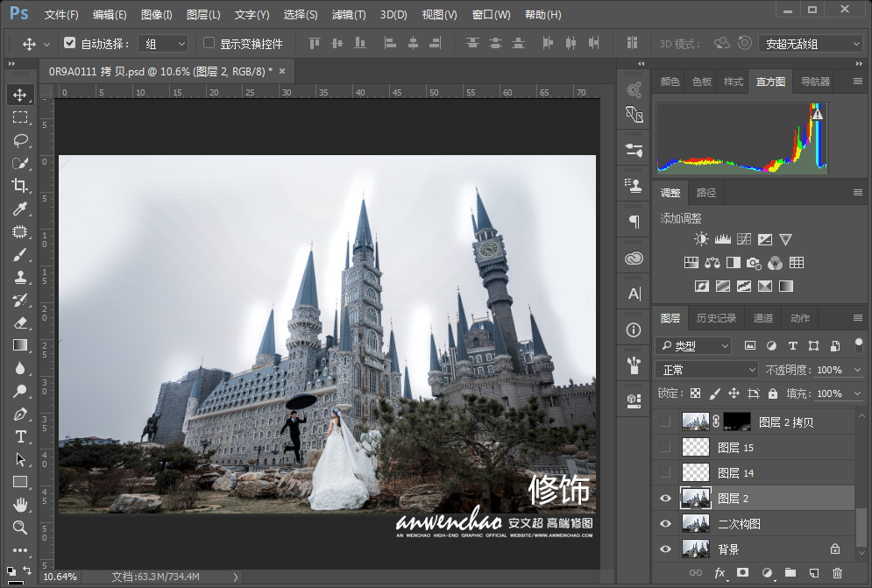872x588 pixels.
Task: Select the Eraser tool
Action: pos(20,322)
